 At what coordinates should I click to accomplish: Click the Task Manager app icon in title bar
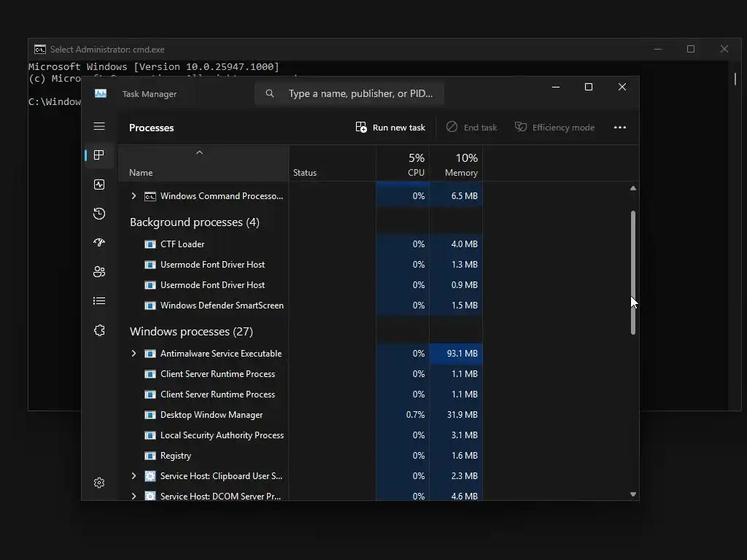click(x=101, y=93)
